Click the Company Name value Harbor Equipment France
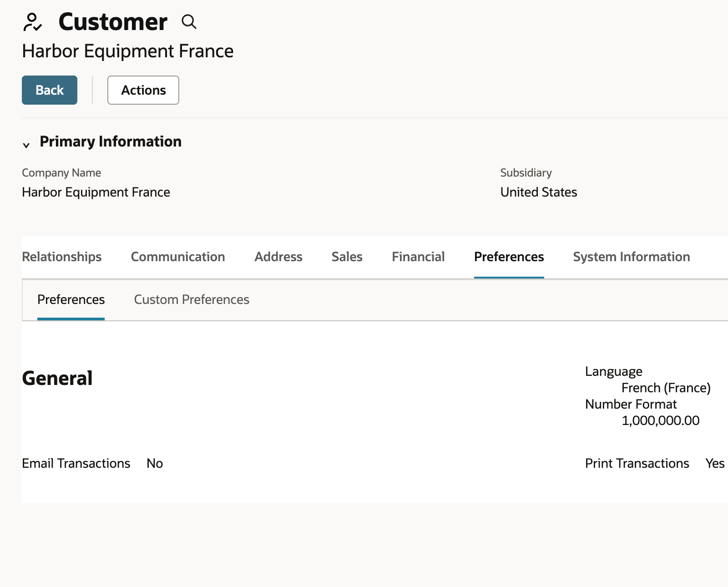 tap(96, 192)
